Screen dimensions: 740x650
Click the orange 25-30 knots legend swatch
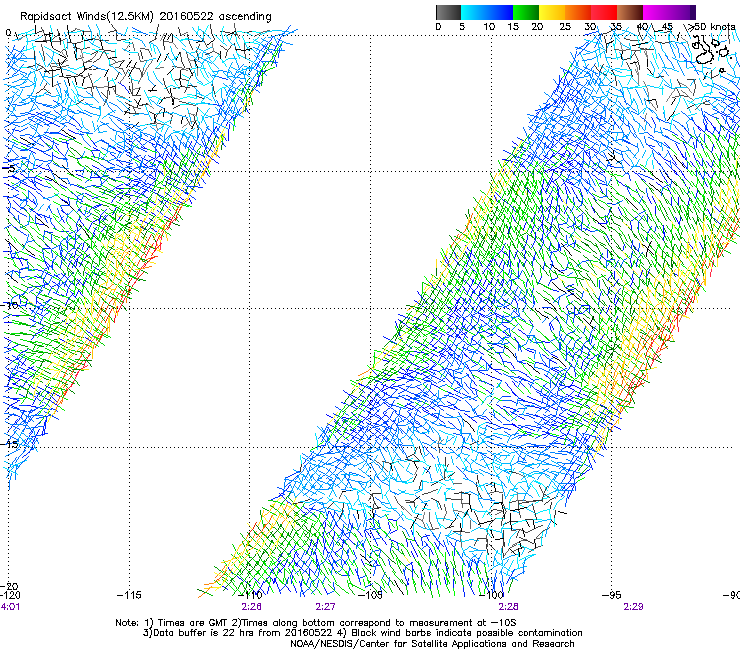tap(578, 12)
